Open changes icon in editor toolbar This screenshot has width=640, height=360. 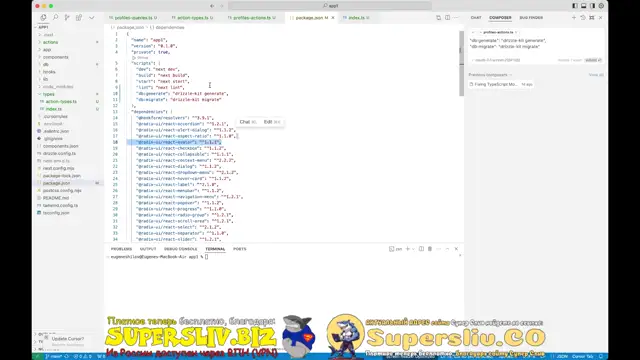[x=438, y=18]
